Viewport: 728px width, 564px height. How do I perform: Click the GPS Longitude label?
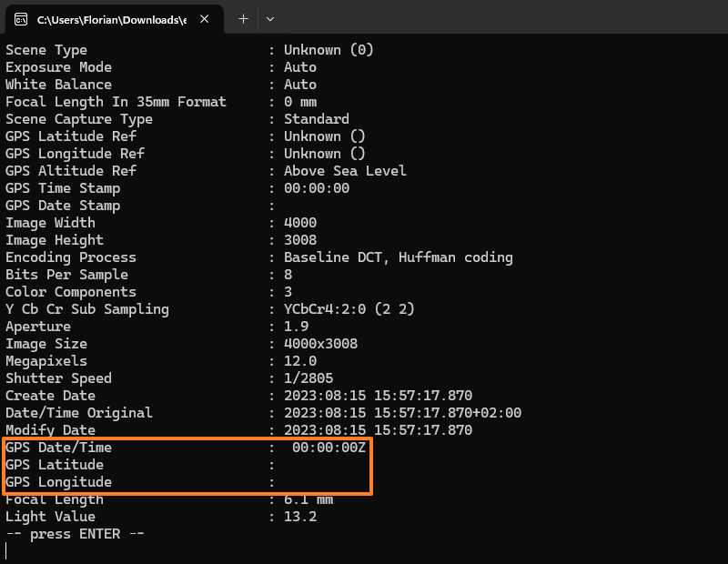click(58, 482)
